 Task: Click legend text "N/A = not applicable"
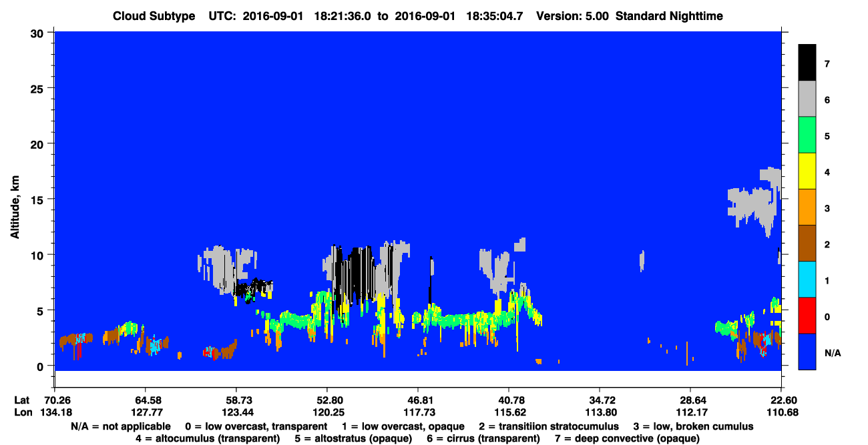(x=120, y=426)
